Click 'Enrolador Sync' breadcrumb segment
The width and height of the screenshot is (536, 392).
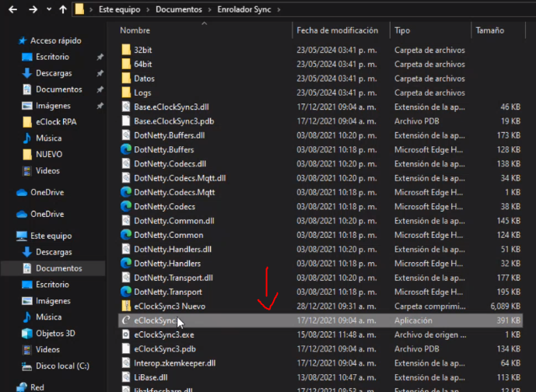click(244, 9)
